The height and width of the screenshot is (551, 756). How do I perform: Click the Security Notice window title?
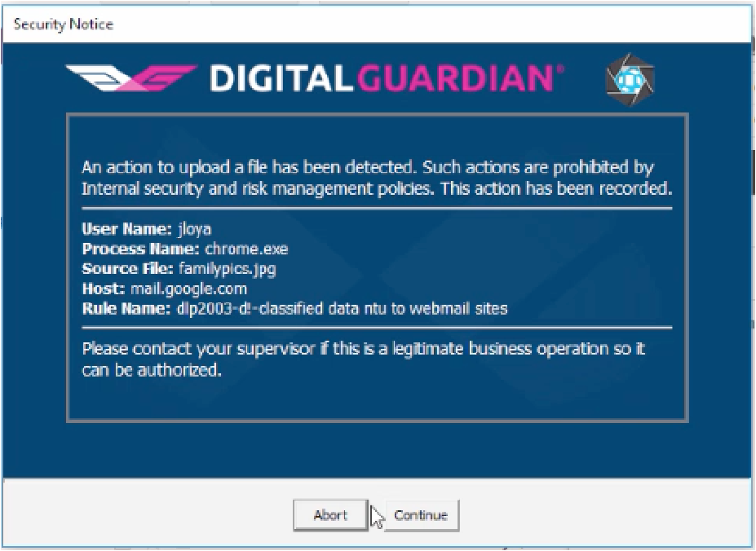(63, 24)
